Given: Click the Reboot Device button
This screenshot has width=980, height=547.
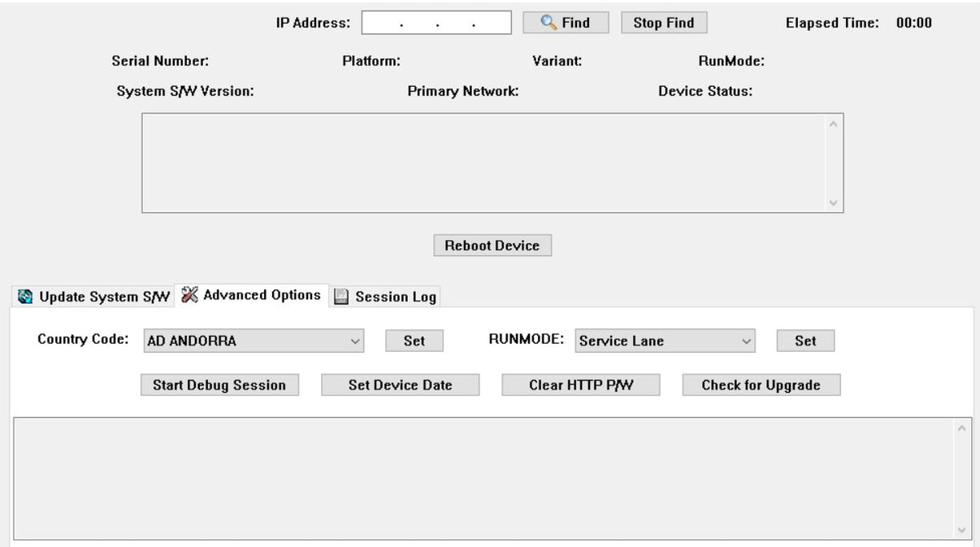Looking at the screenshot, I should [492, 245].
